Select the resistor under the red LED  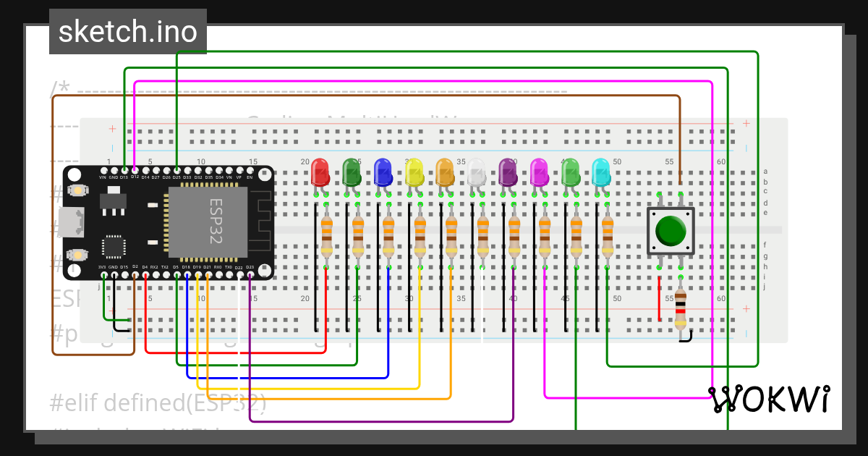pos(326,235)
